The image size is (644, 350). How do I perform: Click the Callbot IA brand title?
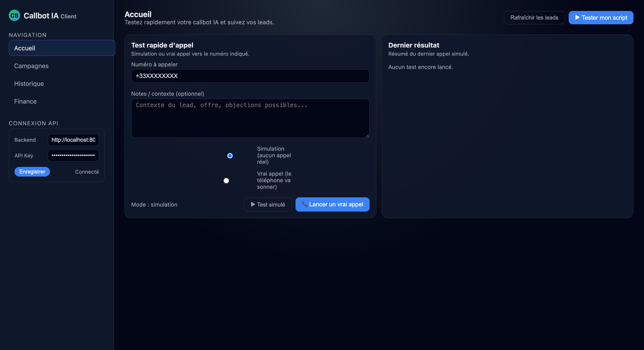pyautogui.click(x=41, y=16)
